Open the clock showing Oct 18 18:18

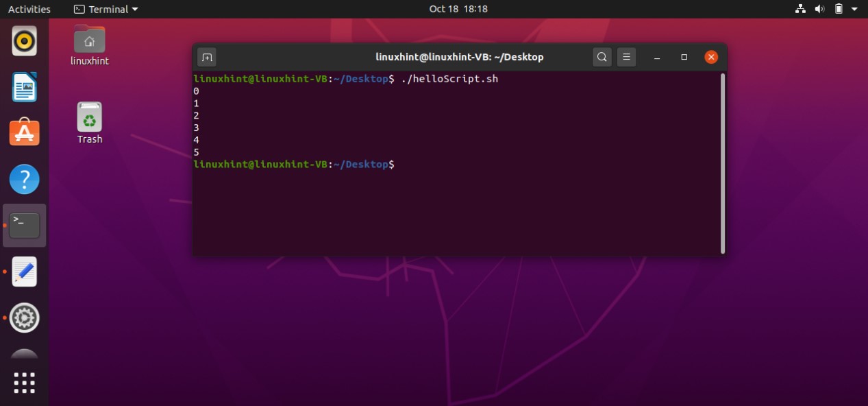[458, 9]
